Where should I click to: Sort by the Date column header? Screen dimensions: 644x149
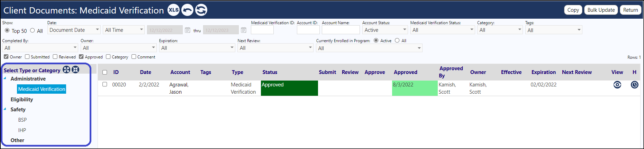[x=145, y=72]
